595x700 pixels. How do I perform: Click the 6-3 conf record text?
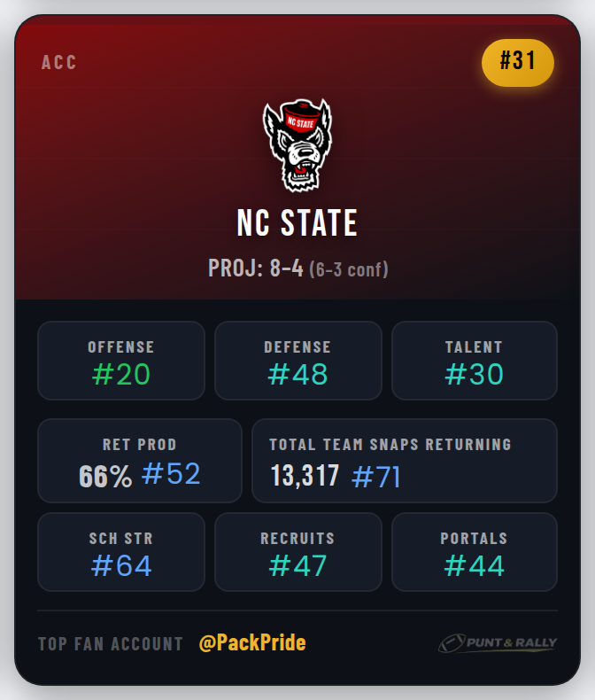349,269
